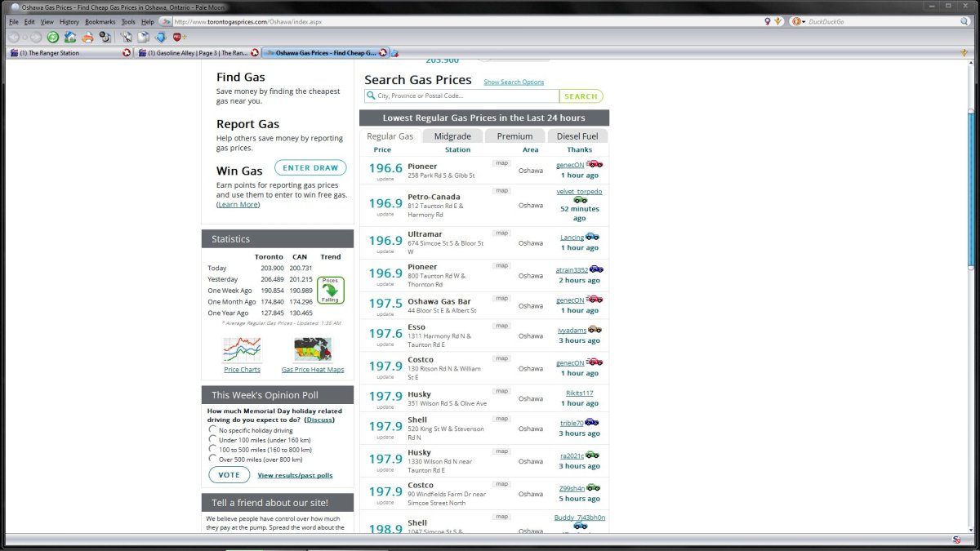This screenshot has height=551, width=980.
Task: Go to the Home page icon
Action: [70, 37]
